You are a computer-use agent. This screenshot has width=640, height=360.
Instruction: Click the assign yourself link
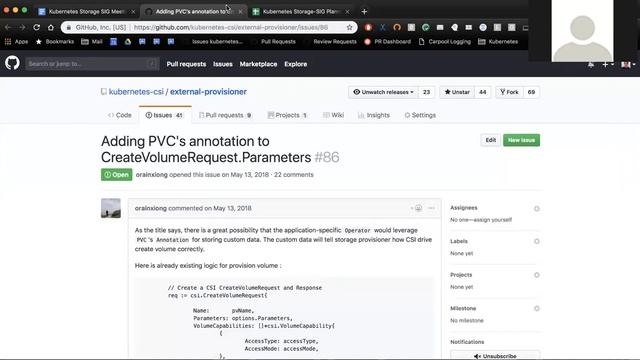pos(493,220)
